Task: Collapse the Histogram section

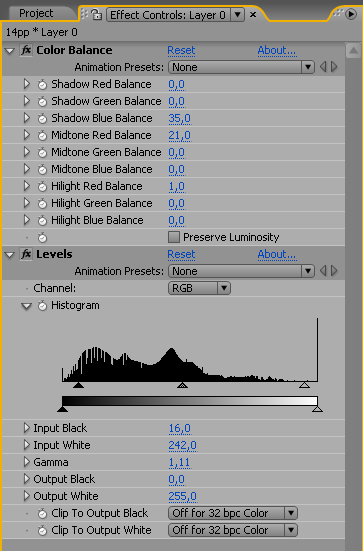Action: pyautogui.click(x=26, y=306)
